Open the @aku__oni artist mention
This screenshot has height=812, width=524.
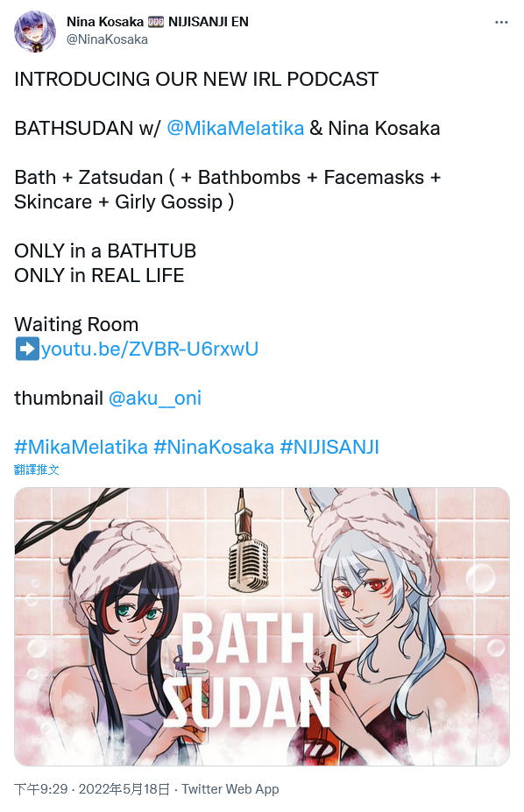pos(155,398)
